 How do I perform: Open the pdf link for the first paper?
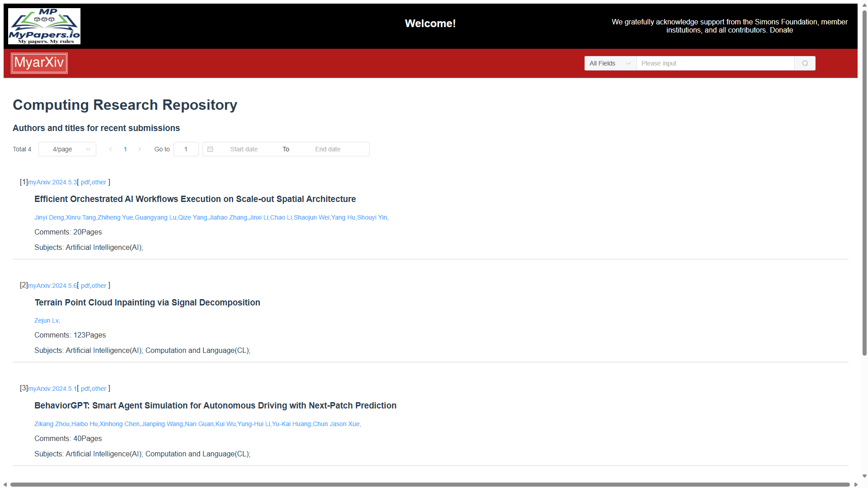point(85,182)
